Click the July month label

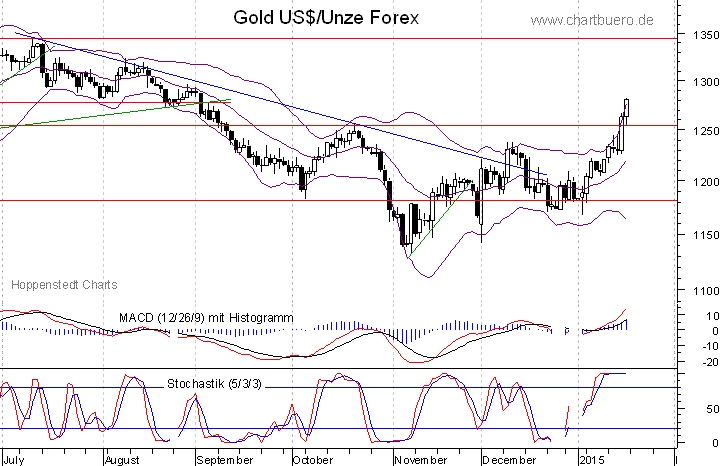coord(14,460)
